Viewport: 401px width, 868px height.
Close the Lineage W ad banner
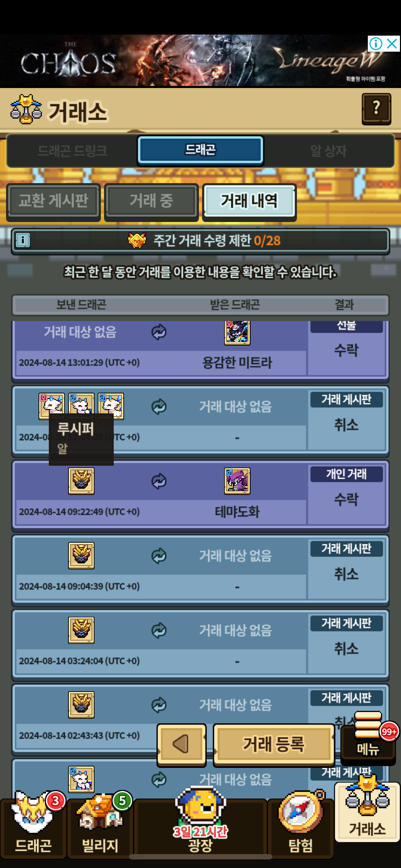coord(392,44)
